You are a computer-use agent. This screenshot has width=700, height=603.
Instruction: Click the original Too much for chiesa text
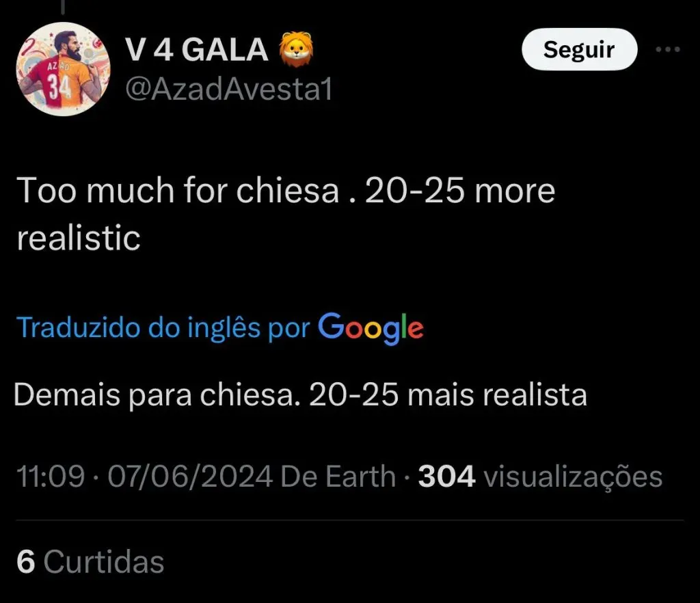point(286,214)
